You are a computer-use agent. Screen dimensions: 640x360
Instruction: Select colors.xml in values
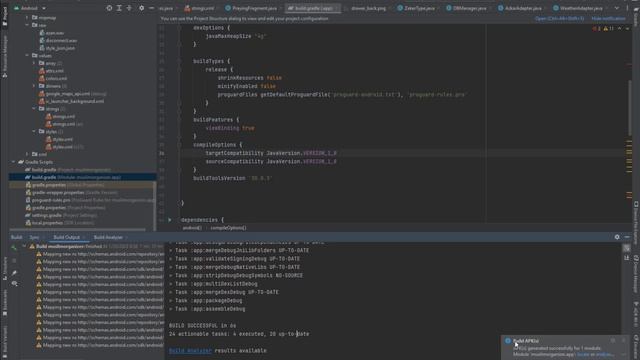(x=53, y=78)
